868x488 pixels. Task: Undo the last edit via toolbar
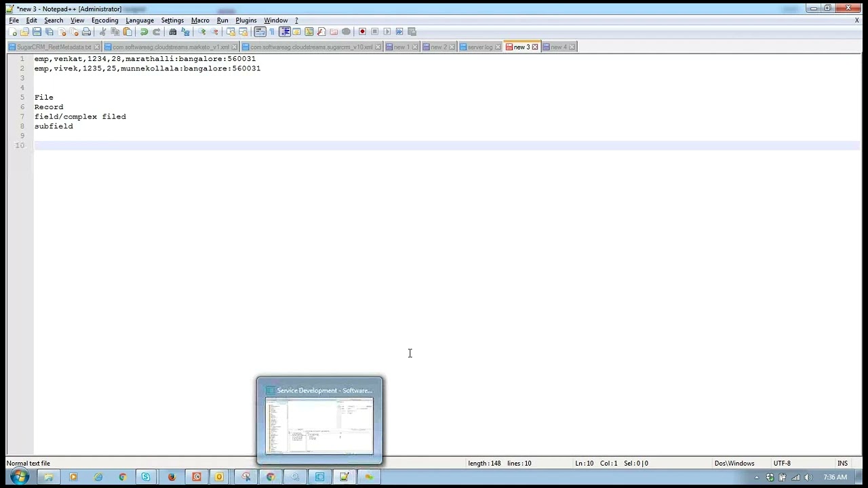144,32
